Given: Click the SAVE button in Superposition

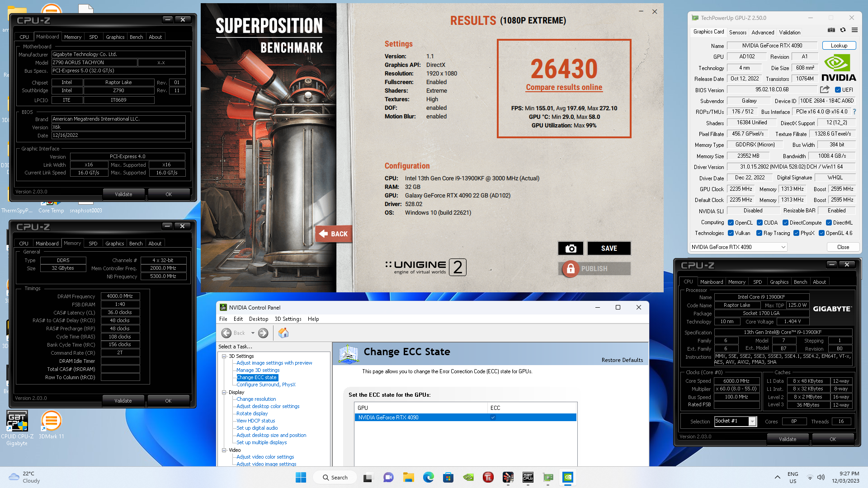Looking at the screenshot, I should [x=609, y=248].
